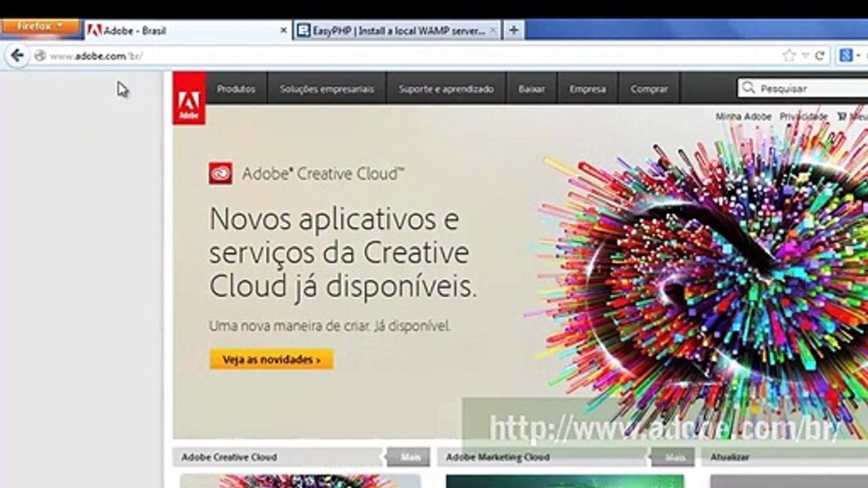The height and width of the screenshot is (488, 868).
Task: Bookmark this page with the star icon
Action: 789,56
